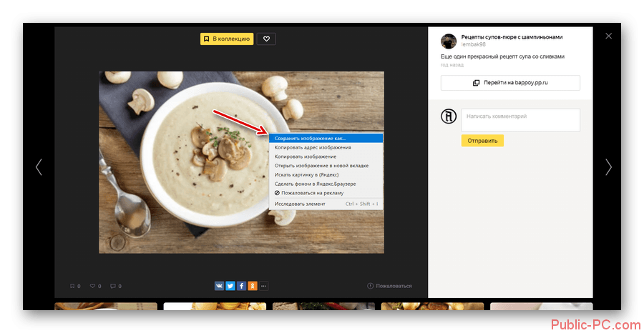Share via the Twitter icon

(x=230, y=286)
